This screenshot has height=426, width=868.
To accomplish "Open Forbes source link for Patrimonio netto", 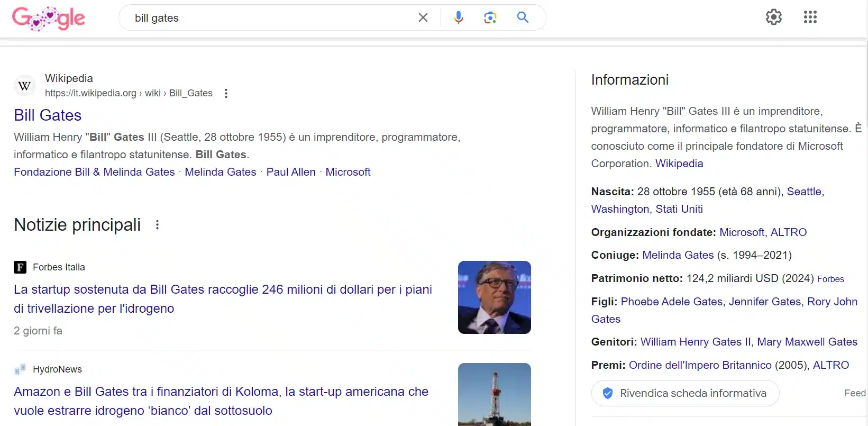I will (x=830, y=279).
